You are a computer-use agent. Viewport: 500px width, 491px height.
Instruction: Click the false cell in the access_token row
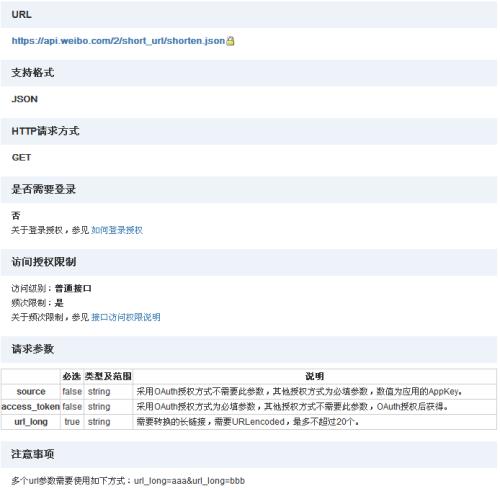pyautogui.click(x=72, y=407)
